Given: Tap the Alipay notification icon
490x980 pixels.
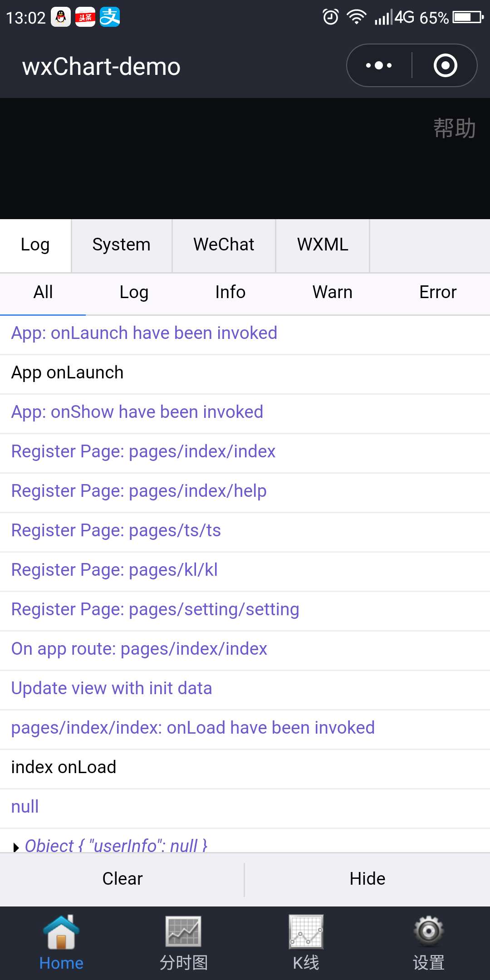Looking at the screenshot, I should pyautogui.click(x=110, y=18).
